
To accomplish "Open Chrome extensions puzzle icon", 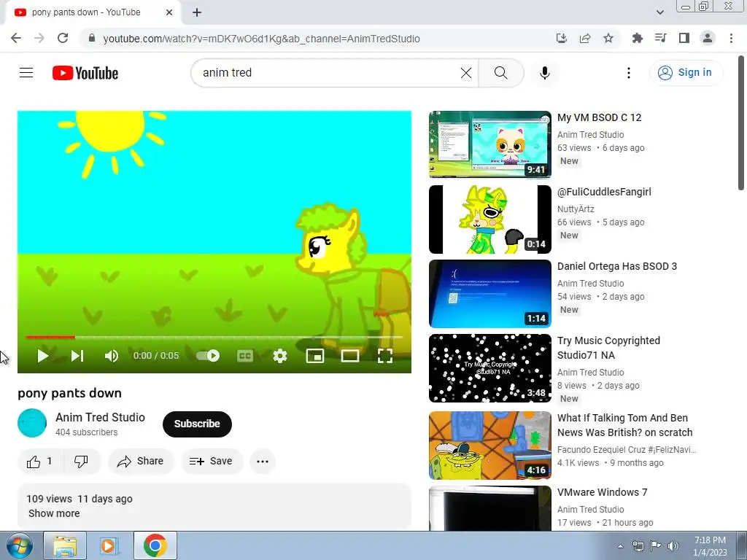I will pos(637,39).
